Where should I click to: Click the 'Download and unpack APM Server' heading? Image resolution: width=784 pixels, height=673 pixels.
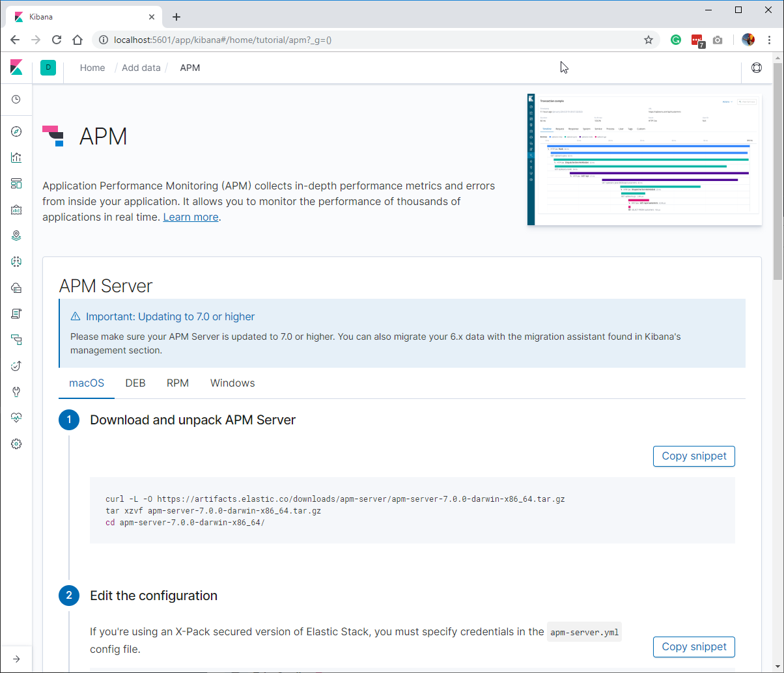click(193, 420)
